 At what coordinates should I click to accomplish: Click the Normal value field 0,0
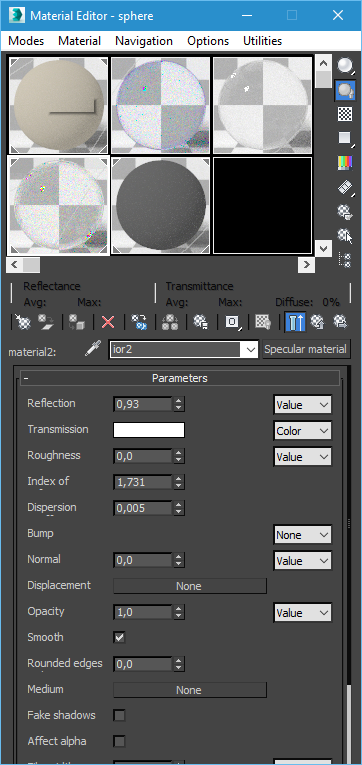pyautogui.click(x=142, y=561)
